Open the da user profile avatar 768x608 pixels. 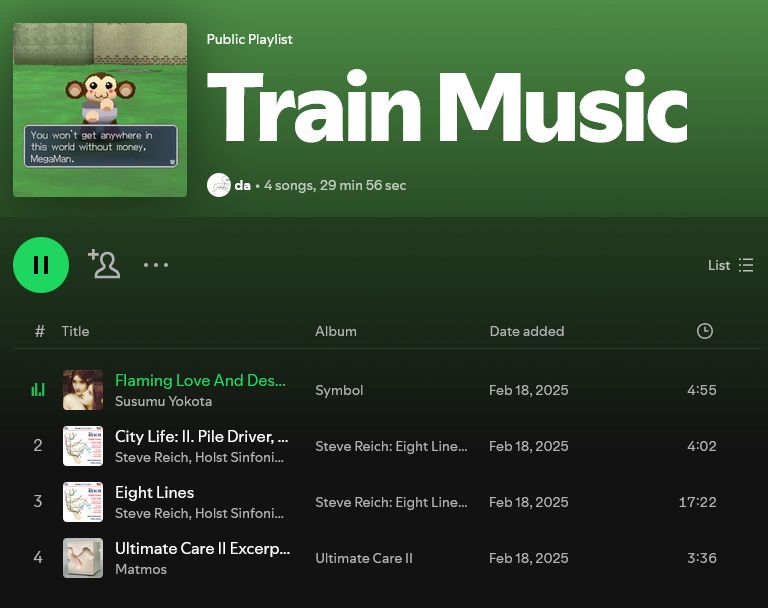(218, 185)
